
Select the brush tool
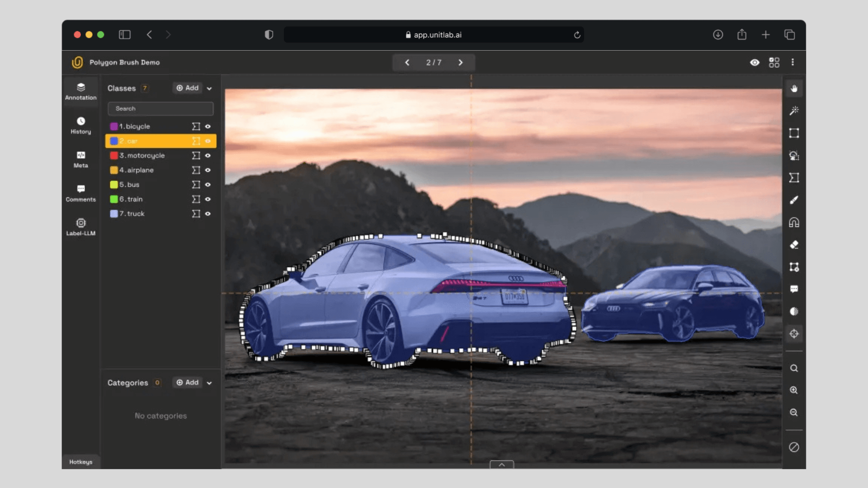[794, 200]
